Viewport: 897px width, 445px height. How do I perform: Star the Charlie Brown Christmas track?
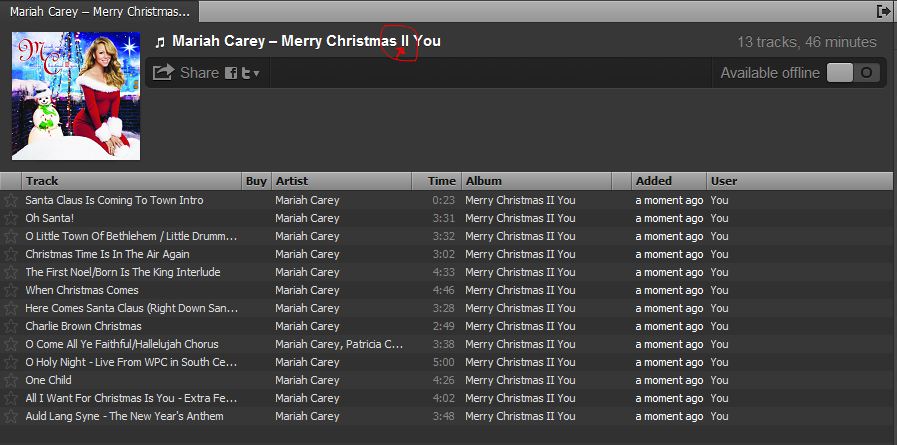point(10,327)
